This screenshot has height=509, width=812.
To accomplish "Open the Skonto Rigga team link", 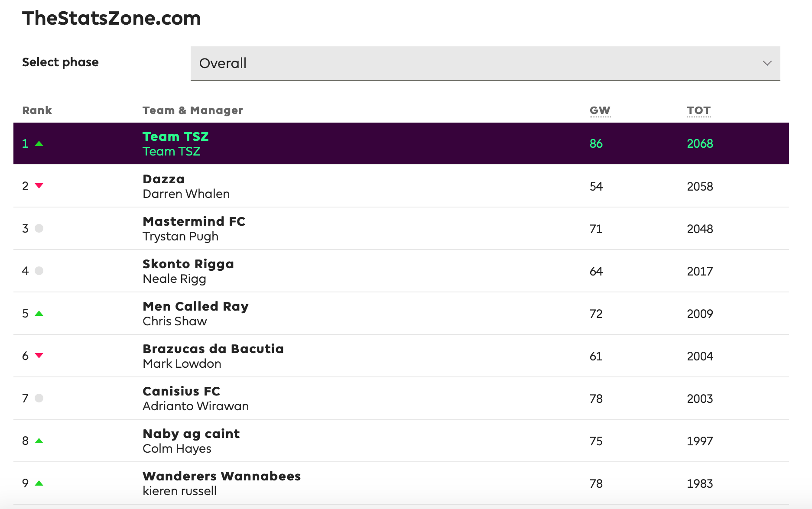I will (188, 264).
